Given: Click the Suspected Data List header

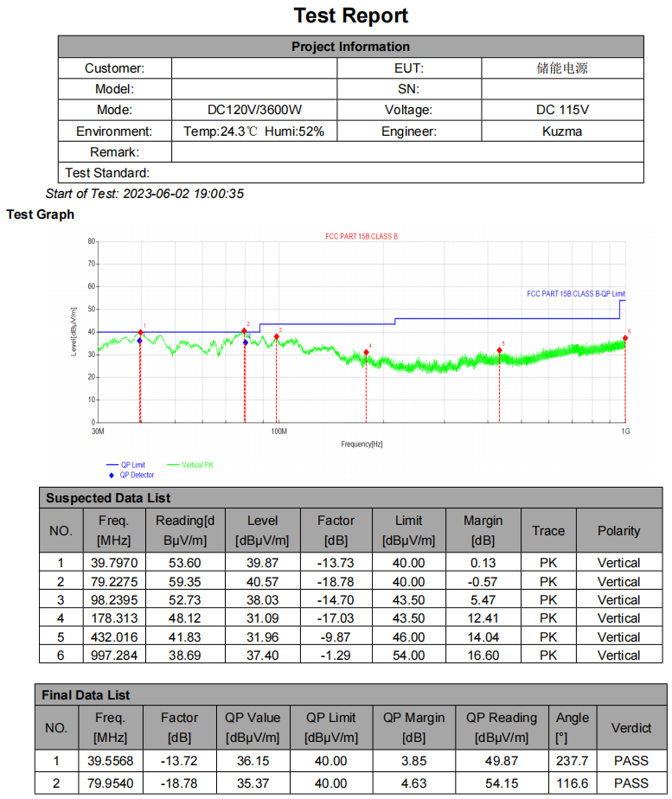Looking at the screenshot, I should coord(108,498).
